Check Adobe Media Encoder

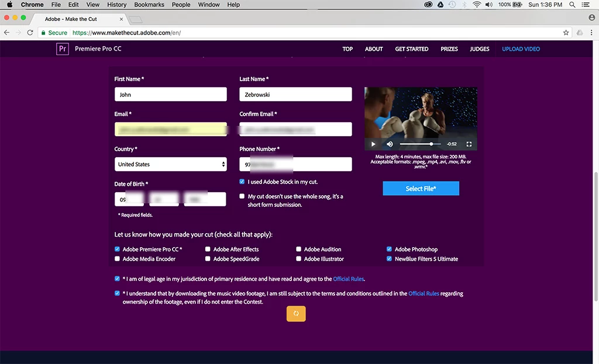pos(117,259)
